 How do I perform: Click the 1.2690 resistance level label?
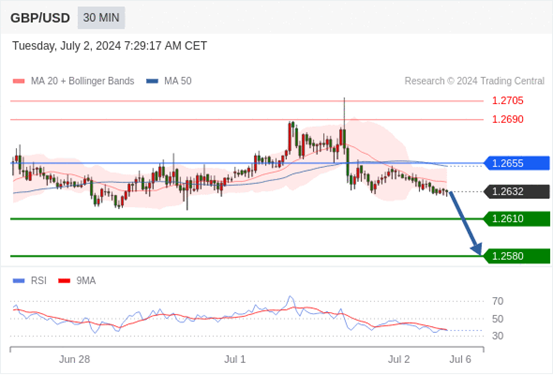click(x=508, y=119)
